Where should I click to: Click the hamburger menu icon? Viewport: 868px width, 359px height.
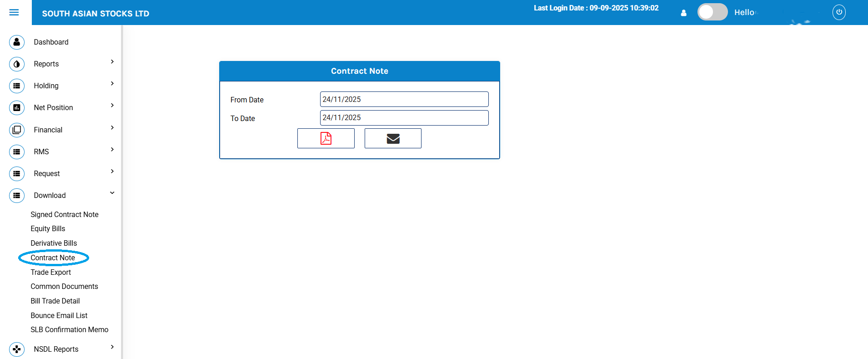point(14,12)
